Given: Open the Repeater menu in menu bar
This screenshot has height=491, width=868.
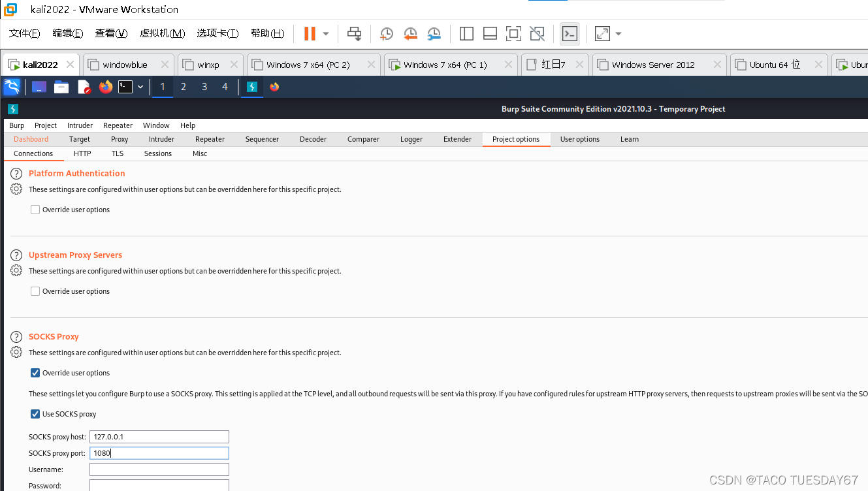Looking at the screenshot, I should point(118,125).
